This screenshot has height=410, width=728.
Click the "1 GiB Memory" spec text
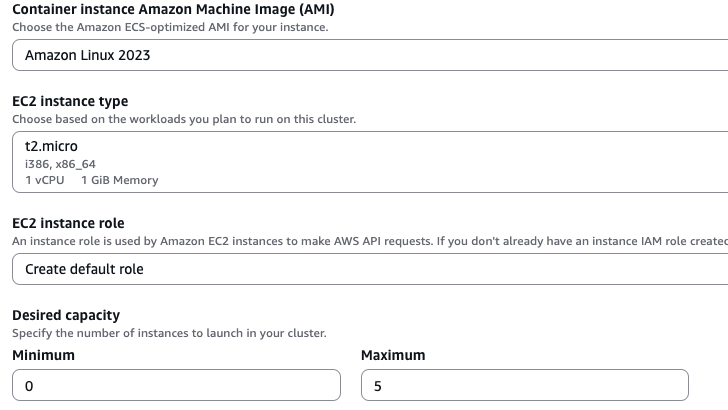119,180
